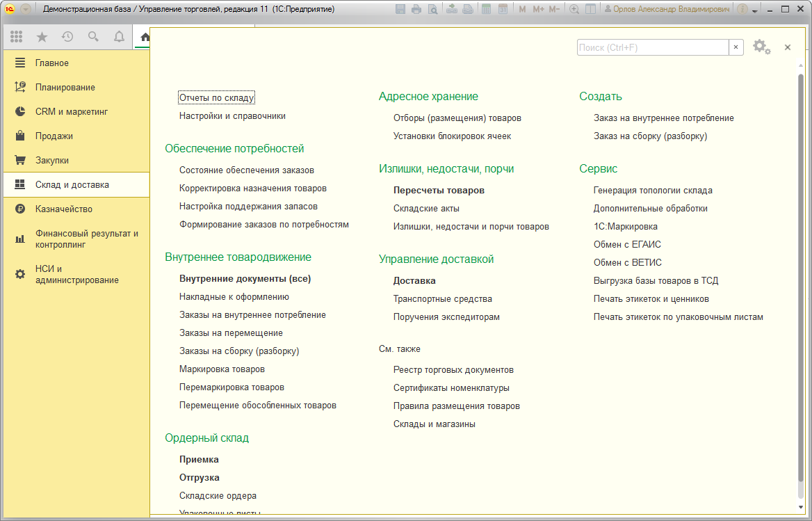Viewport: 812px width, 521px height.
Task: Click user name Орлов Александр Владимирович
Action: 667,9
